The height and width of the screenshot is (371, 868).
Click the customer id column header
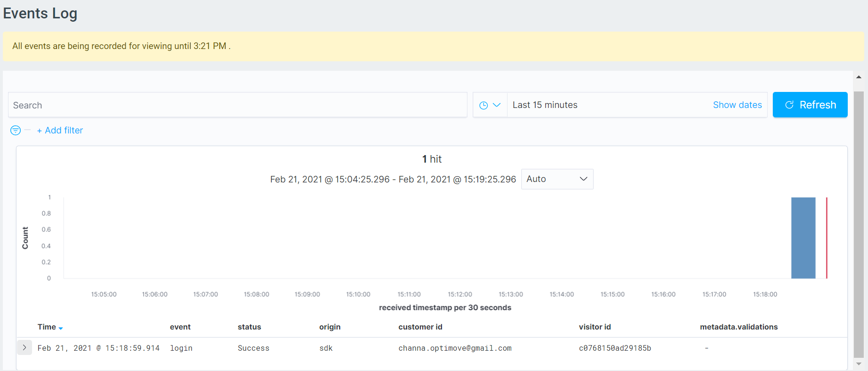[420, 327]
